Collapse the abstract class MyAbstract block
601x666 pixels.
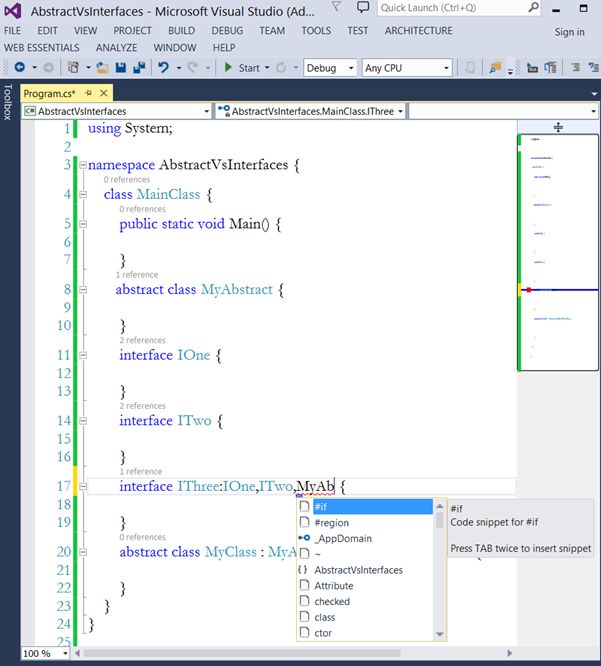(82, 290)
